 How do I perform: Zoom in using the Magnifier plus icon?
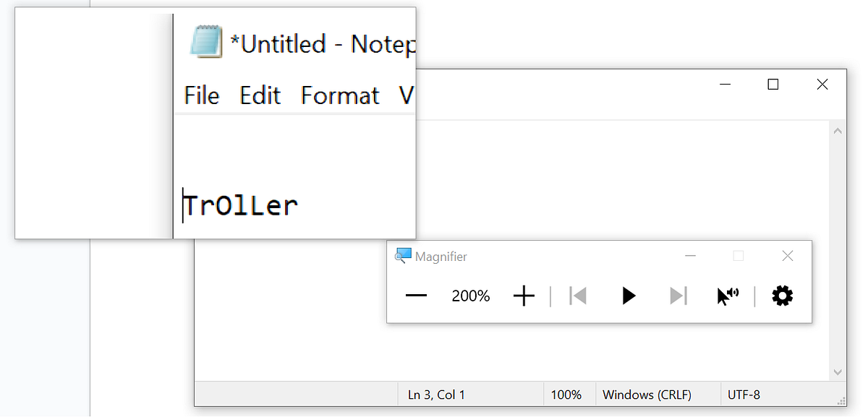pyautogui.click(x=524, y=296)
